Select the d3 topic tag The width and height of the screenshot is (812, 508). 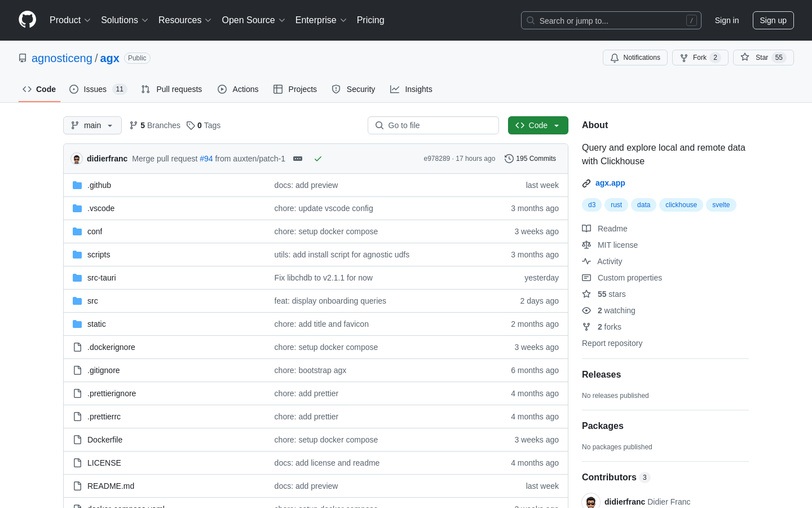click(x=592, y=205)
